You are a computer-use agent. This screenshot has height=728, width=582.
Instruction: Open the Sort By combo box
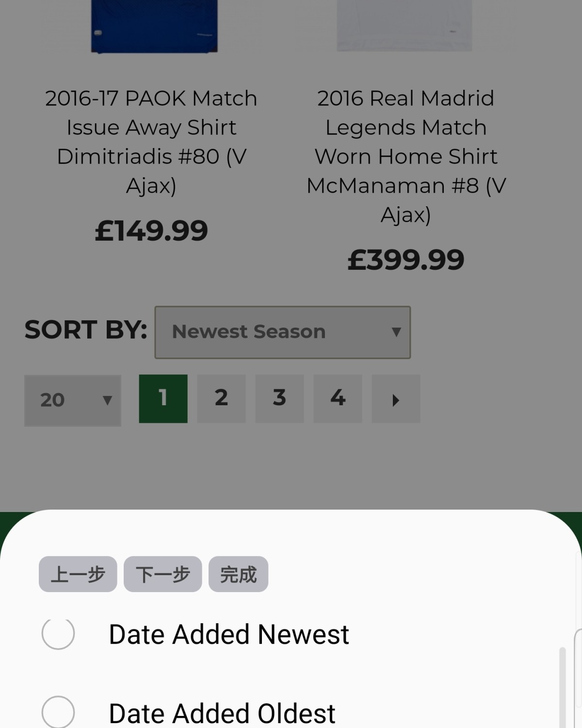[x=283, y=332]
